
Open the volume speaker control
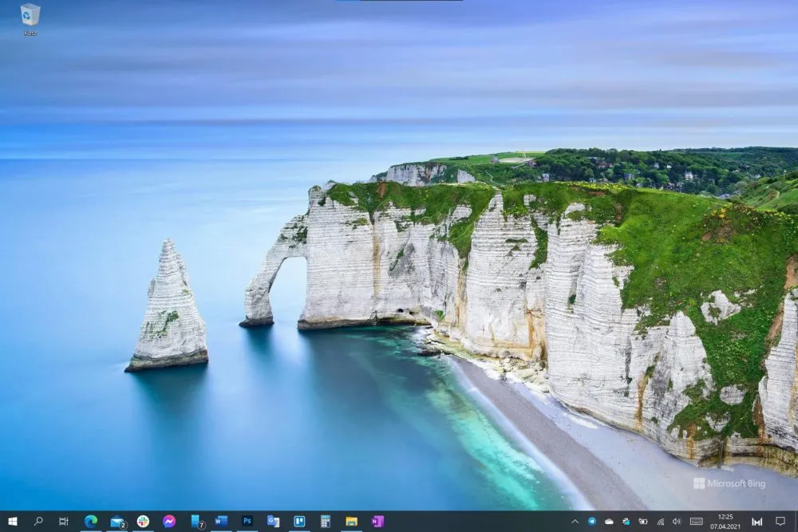677,522
